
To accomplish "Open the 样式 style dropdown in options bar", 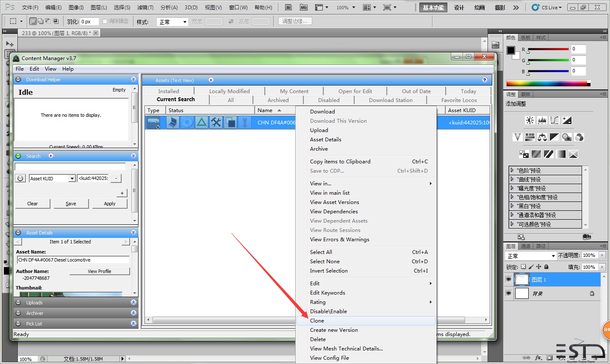I will [172, 22].
